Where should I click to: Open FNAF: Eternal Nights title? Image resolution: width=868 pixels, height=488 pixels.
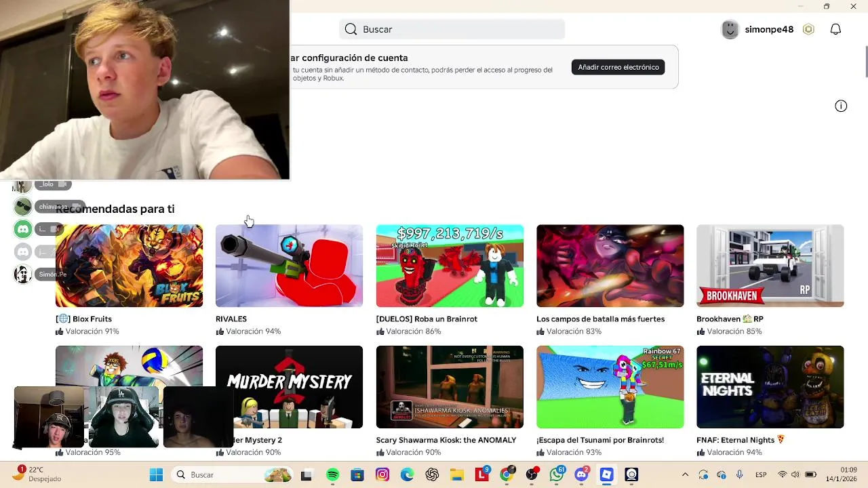click(741, 440)
